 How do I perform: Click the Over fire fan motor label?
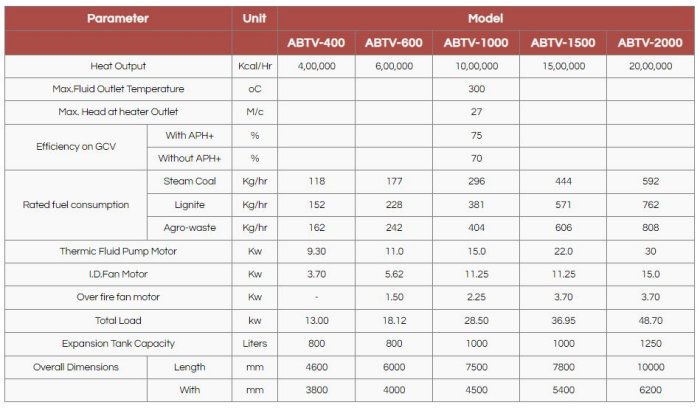pos(118,297)
